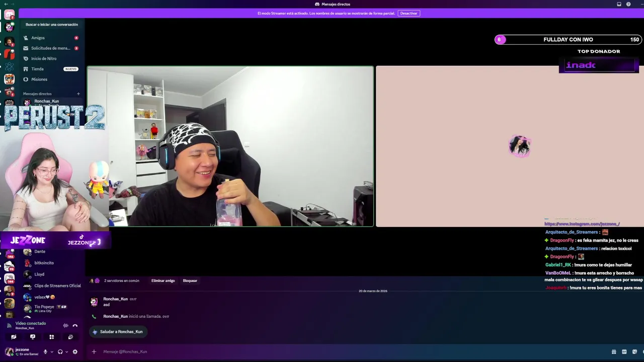Focus the Mensaje @Ronchas_Kun input
Image resolution: width=644 pixels, height=362 pixels.
coord(352,351)
